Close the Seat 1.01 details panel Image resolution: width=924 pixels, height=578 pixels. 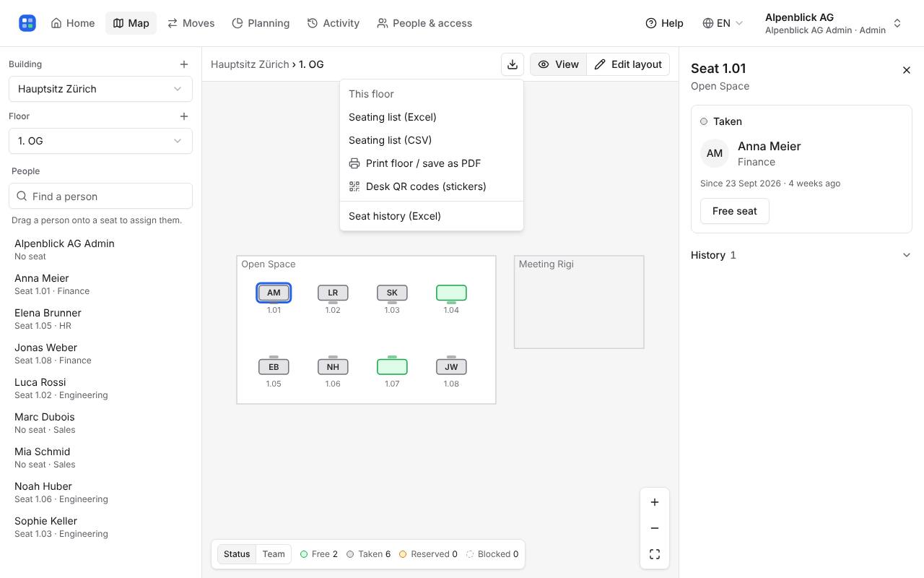click(907, 70)
